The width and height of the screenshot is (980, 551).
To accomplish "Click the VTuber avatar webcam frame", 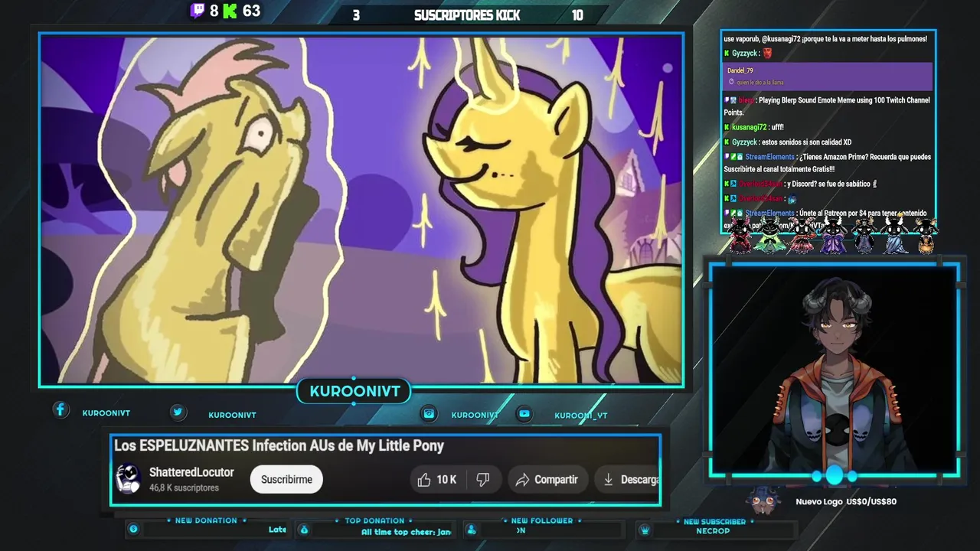I will click(x=835, y=370).
